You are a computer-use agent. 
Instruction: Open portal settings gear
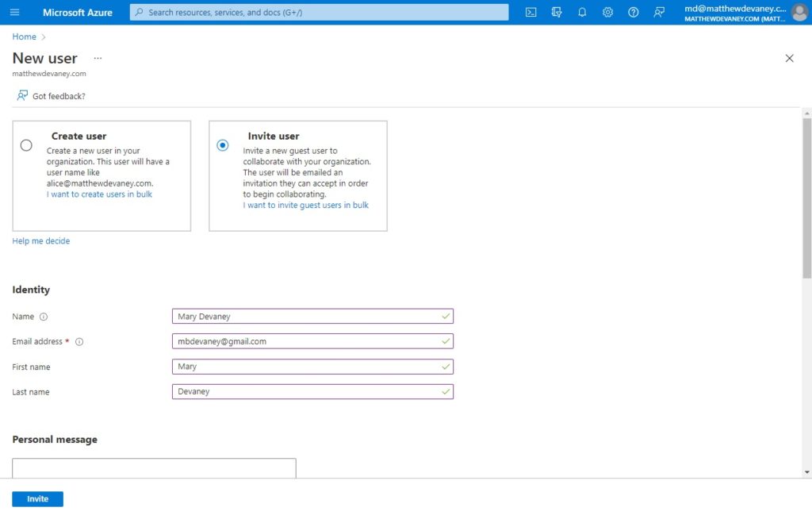coord(607,12)
